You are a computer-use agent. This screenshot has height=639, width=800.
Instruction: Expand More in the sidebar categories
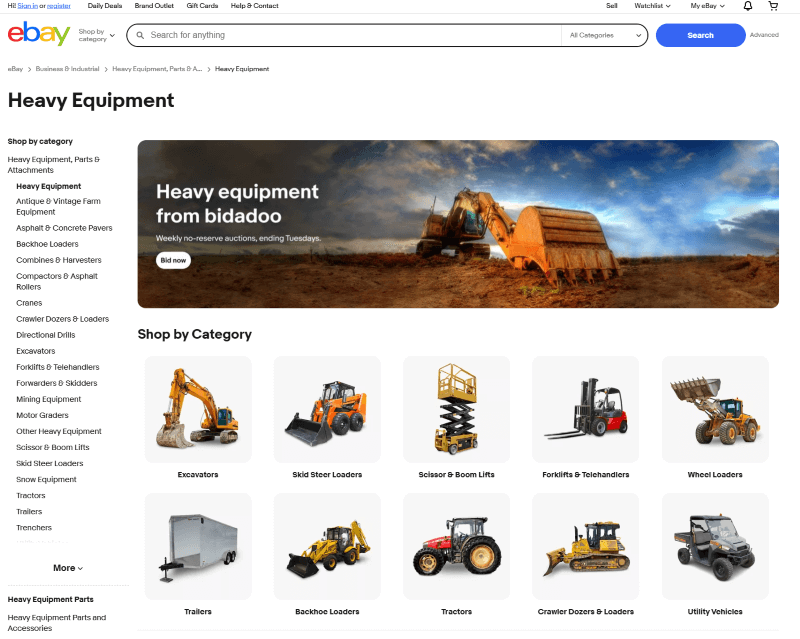pyautogui.click(x=68, y=568)
